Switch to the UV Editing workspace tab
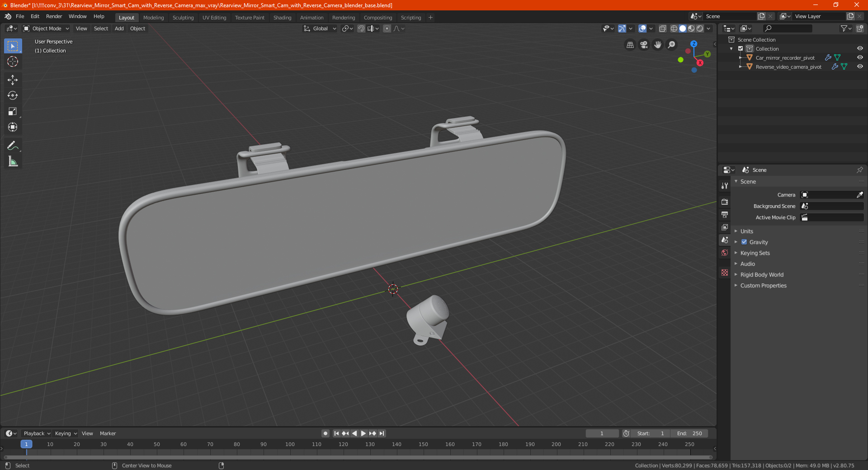868x470 pixels. pos(214,18)
